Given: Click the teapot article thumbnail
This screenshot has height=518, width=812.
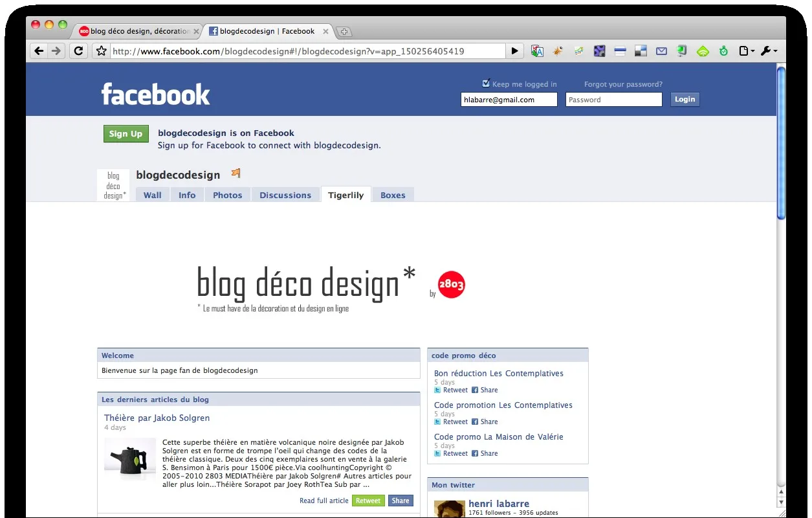Looking at the screenshot, I should (130, 459).
